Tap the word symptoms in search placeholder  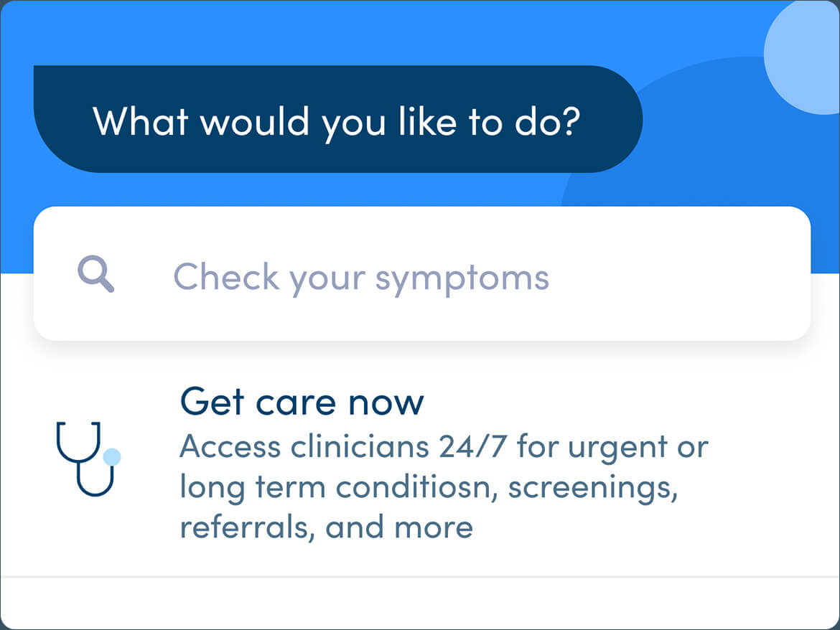pyautogui.click(x=462, y=280)
